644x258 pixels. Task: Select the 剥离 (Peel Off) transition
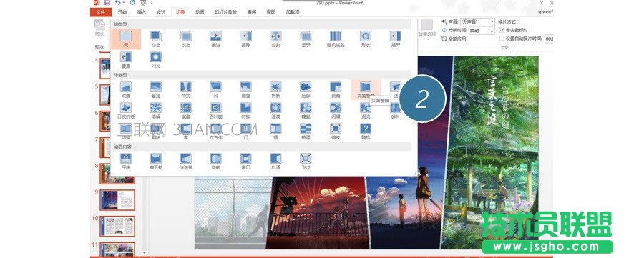click(x=336, y=90)
